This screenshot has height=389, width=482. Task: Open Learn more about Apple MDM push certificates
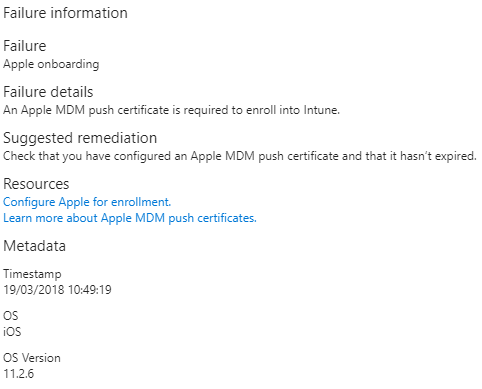(130, 218)
